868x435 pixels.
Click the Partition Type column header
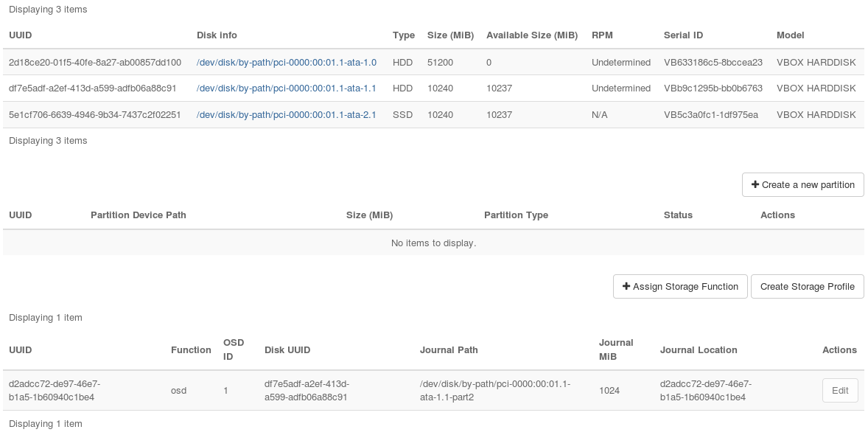coord(516,215)
